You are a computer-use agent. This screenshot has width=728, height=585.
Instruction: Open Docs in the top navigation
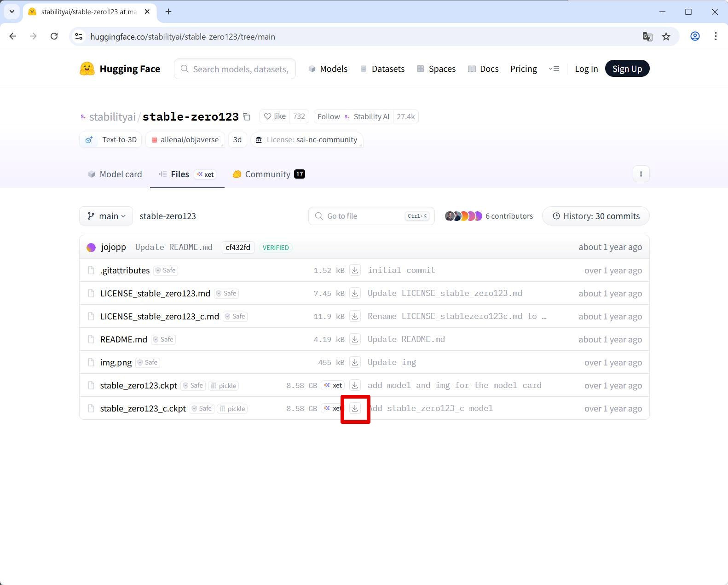click(483, 69)
